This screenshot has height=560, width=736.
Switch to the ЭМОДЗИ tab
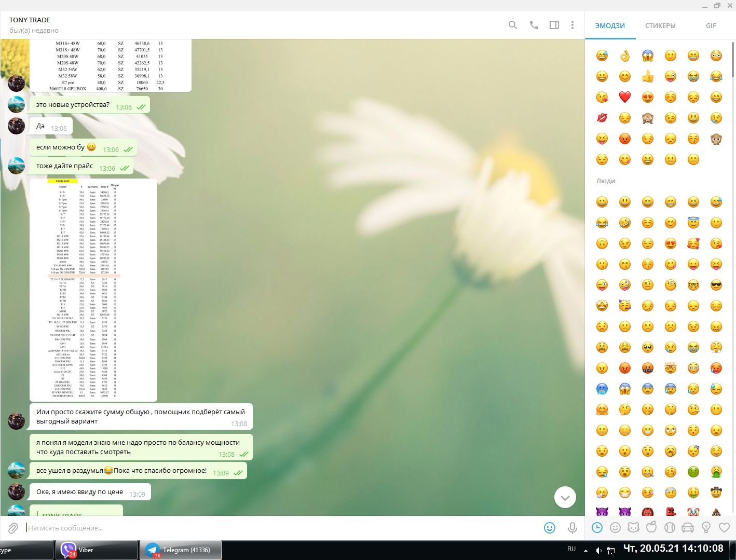(610, 25)
